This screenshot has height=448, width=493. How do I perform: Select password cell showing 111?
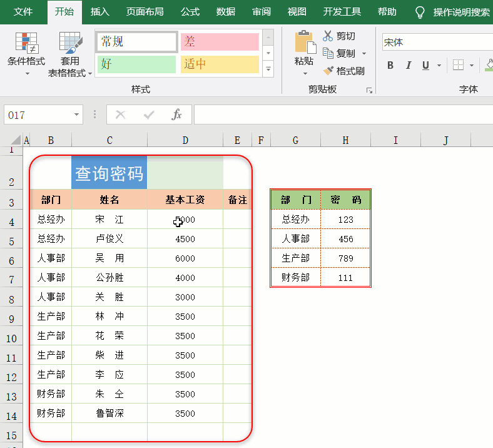(345, 278)
